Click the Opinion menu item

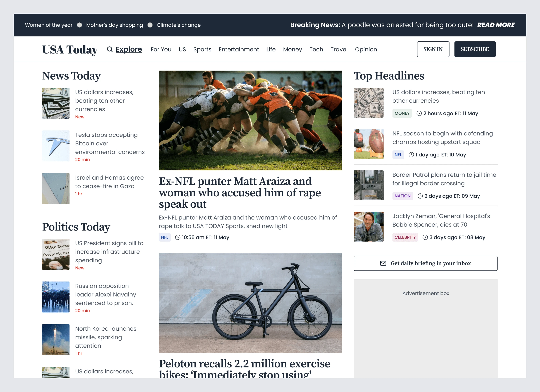pyautogui.click(x=366, y=49)
